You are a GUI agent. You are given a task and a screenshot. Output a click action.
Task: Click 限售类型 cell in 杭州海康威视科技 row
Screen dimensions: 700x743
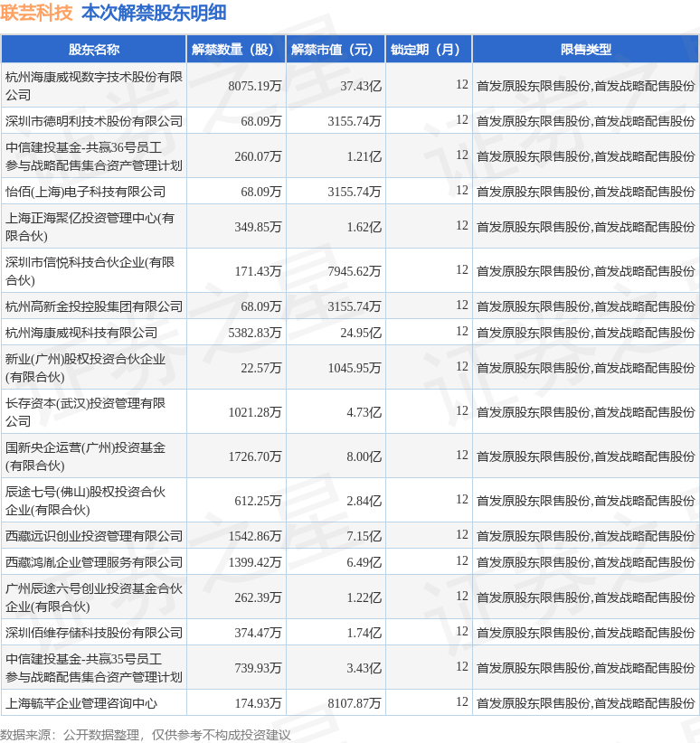[586, 333]
